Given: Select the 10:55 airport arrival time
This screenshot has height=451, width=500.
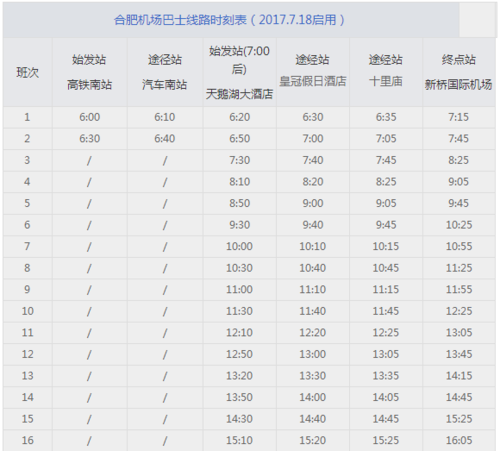Looking at the screenshot, I should coord(459,246).
